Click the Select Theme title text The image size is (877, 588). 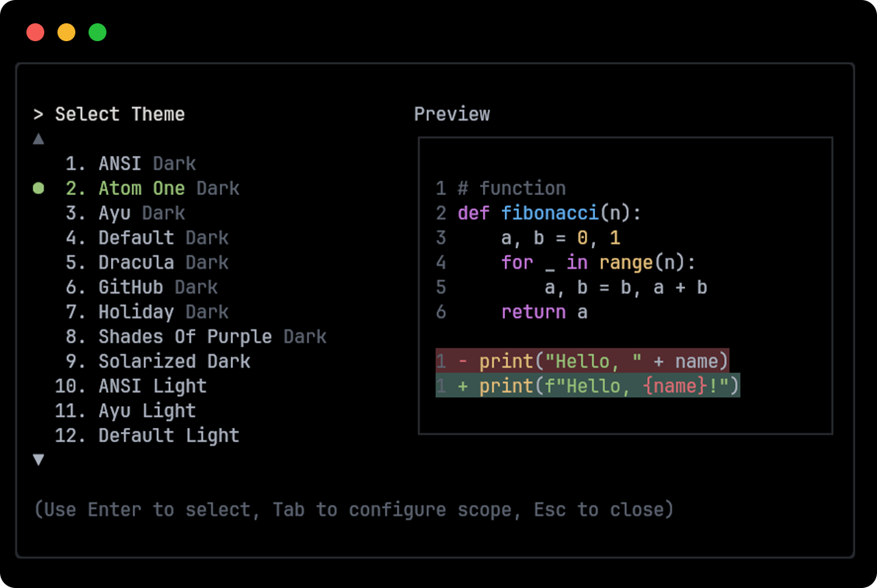(119, 113)
